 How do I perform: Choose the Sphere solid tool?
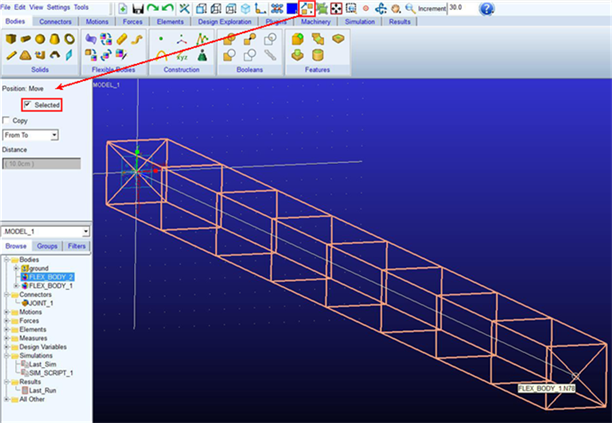tap(40, 39)
